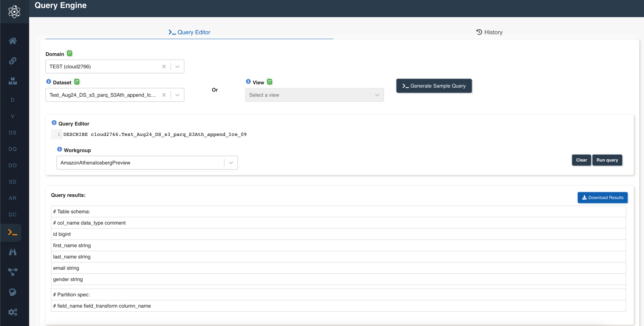Clear the Domain selection with X
The height and width of the screenshot is (326, 644).
pyautogui.click(x=164, y=66)
